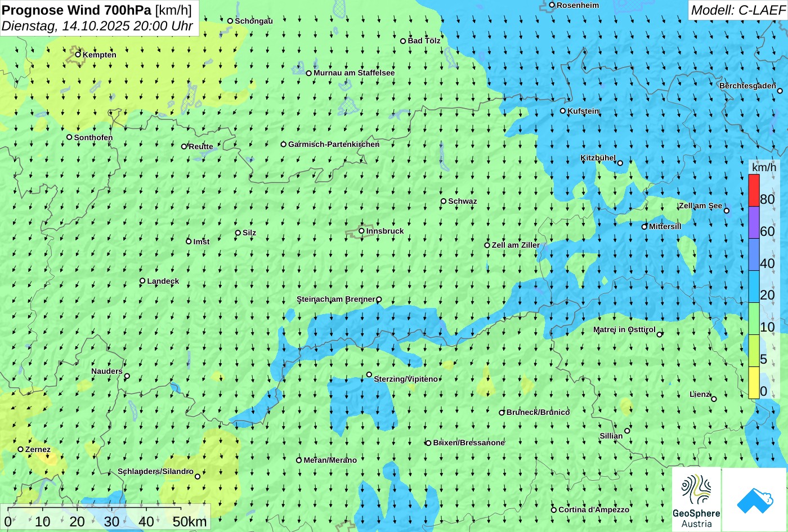Click the purple 60 km/h legend color
Image resolution: width=788 pixels, height=532 pixels.
(754, 222)
